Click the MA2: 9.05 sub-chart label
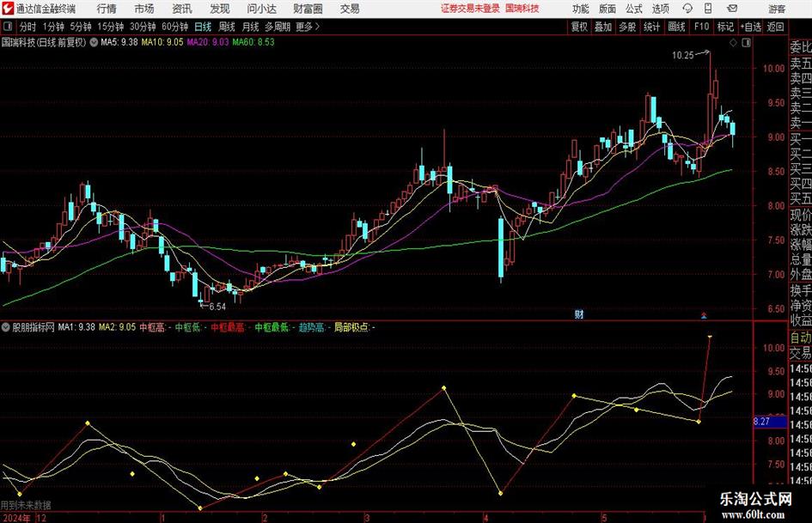Image resolution: width=812 pixels, height=523 pixels. click(117, 327)
